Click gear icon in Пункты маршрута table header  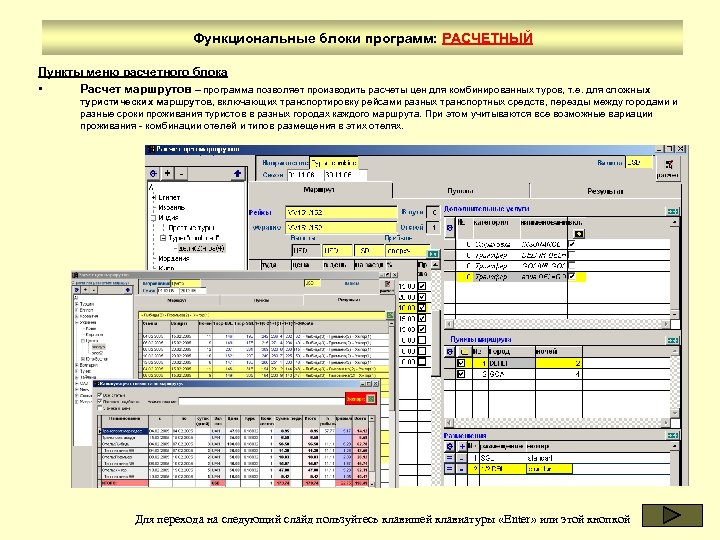click(x=450, y=352)
